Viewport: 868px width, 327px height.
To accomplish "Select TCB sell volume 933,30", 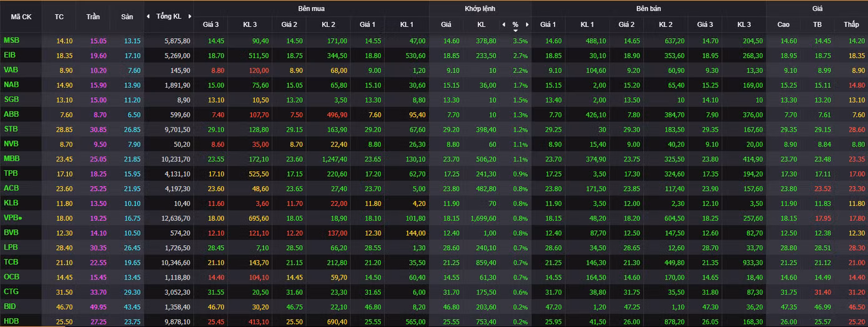I will pyautogui.click(x=752, y=263).
